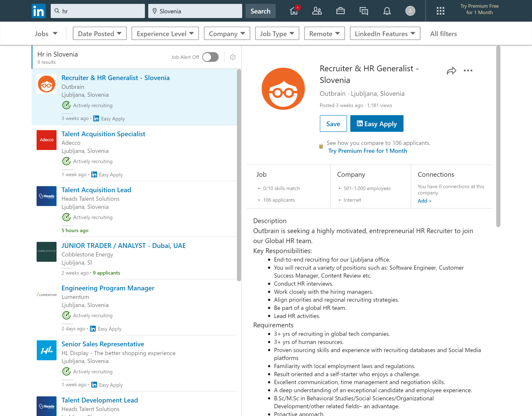
Task: Open the LinkedIn Features filter
Action: (385, 33)
